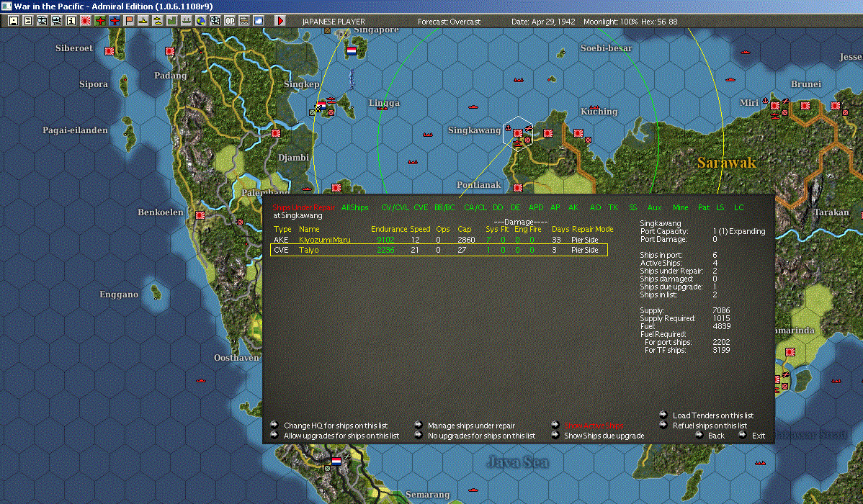Click the red plane on blue icon
Viewport: 863px width, 504px height.
(x=115, y=21)
